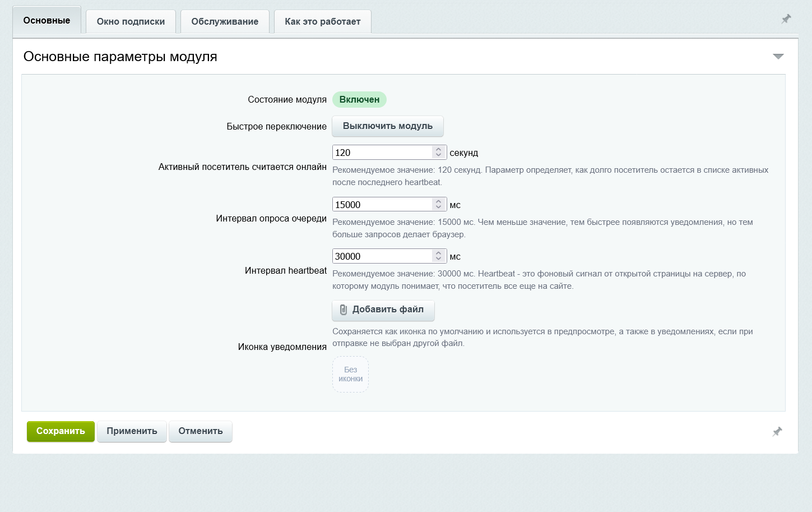Click the Активный посетитель считается онлайн label

click(x=242, y=167)
